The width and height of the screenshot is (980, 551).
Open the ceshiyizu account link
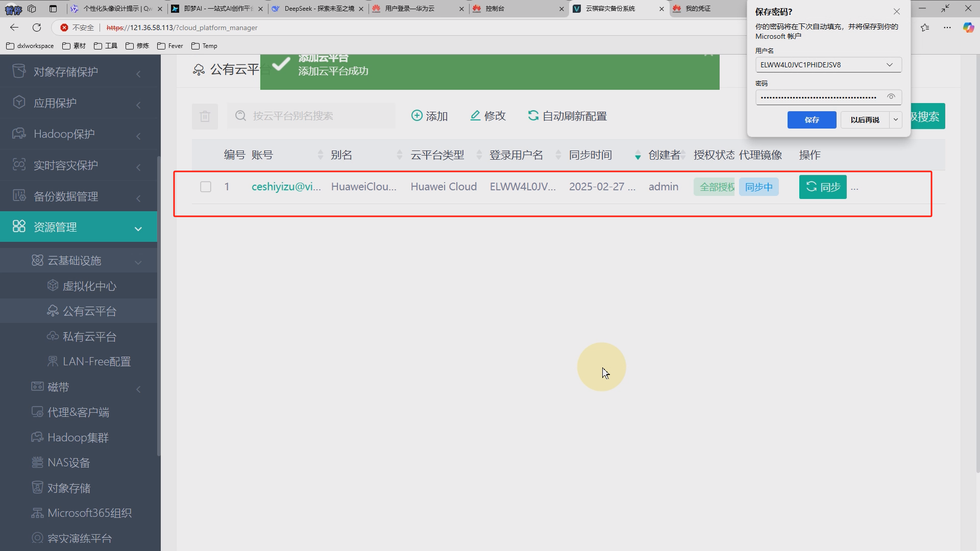click(x=286, y=187)
